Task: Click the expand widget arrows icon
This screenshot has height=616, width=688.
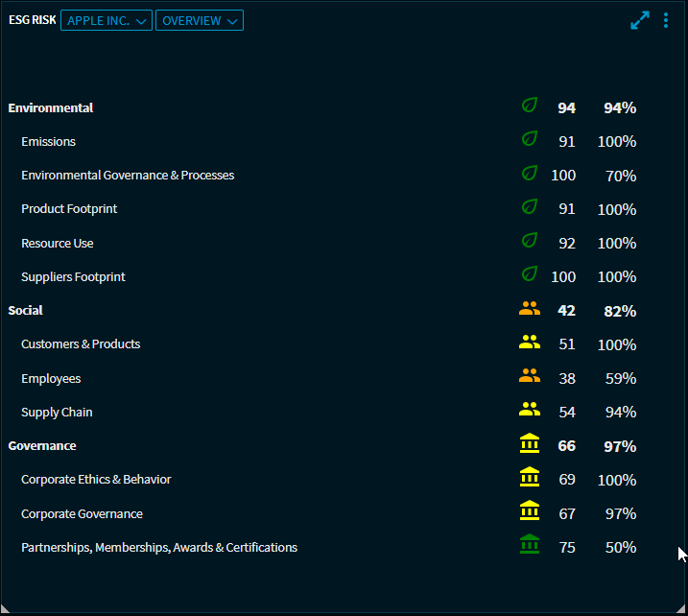Action: (640, 20)
